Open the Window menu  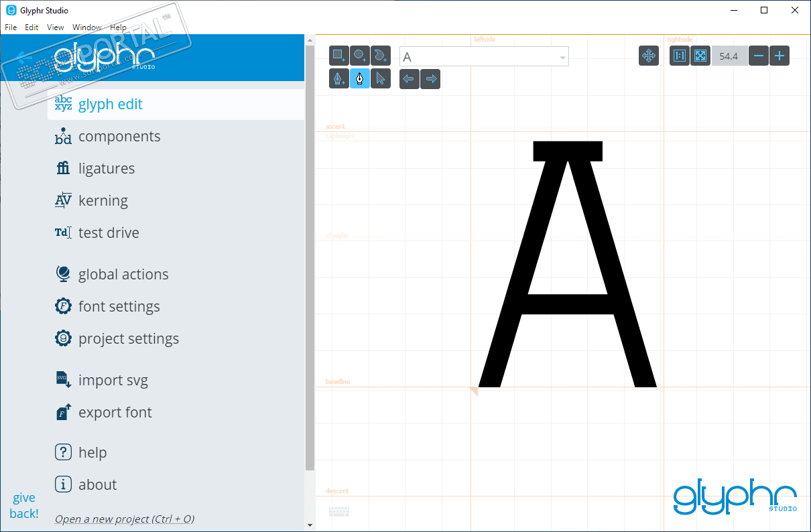pos(87,27)
